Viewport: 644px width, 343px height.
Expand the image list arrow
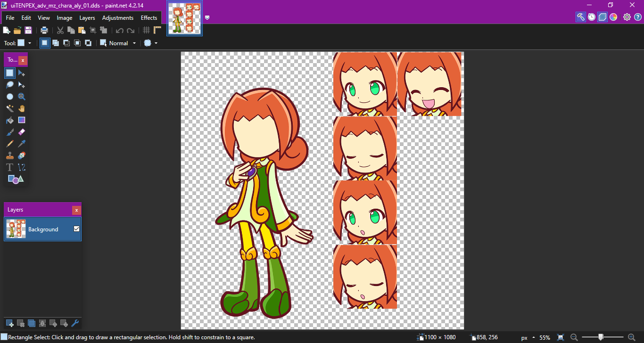(x=207, y=18)
